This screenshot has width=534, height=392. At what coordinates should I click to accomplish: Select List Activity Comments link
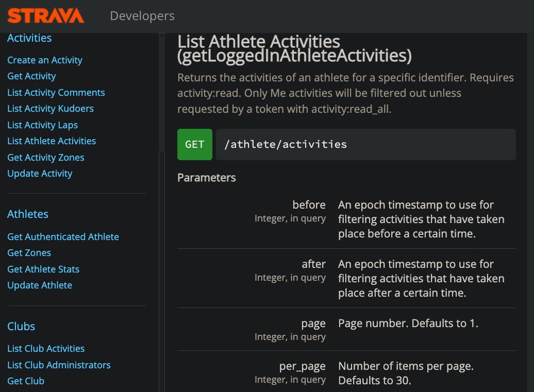[56, 93]
